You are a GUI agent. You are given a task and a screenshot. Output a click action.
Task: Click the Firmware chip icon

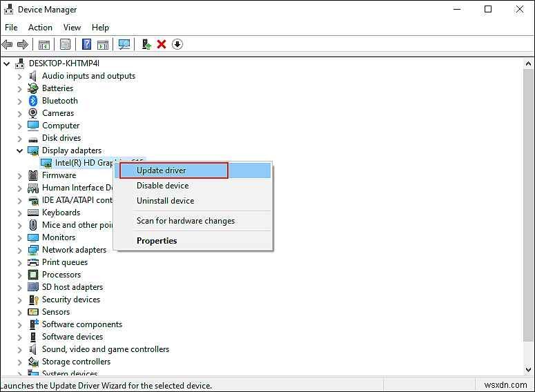coord(33,175)
